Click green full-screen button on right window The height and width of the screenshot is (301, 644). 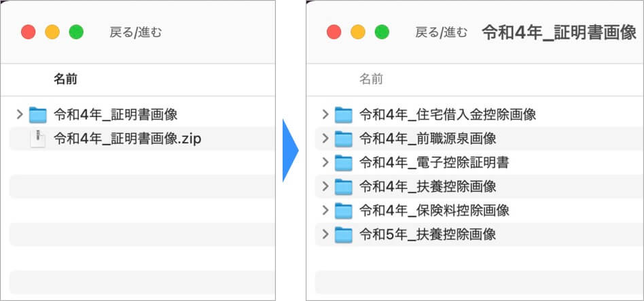click(x=382, y=32)
